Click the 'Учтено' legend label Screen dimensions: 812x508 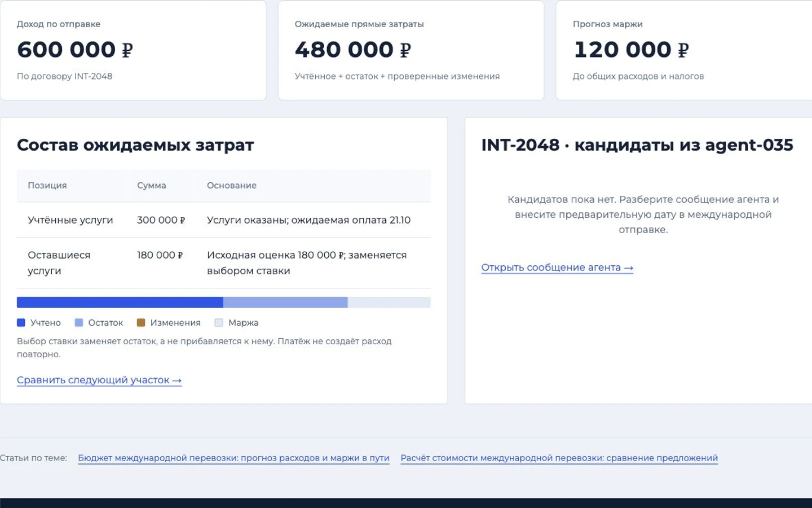(x=46, y=323)
